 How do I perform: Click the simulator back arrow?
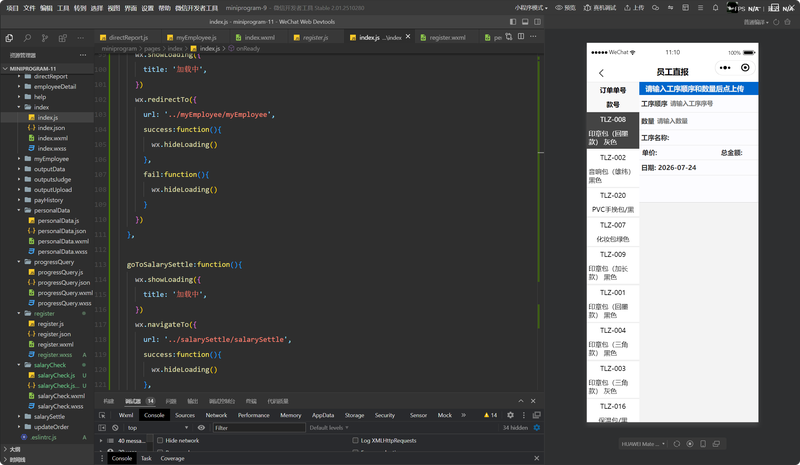tap(601, 73)
